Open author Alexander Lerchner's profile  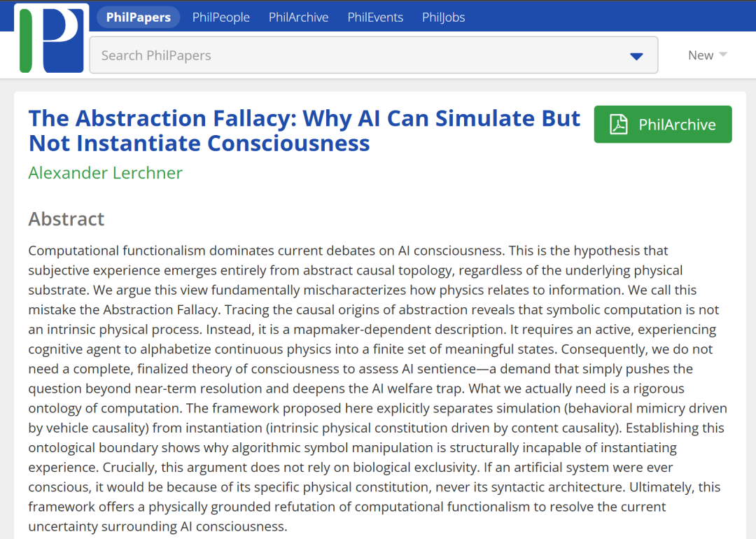[x=105, y=173]
